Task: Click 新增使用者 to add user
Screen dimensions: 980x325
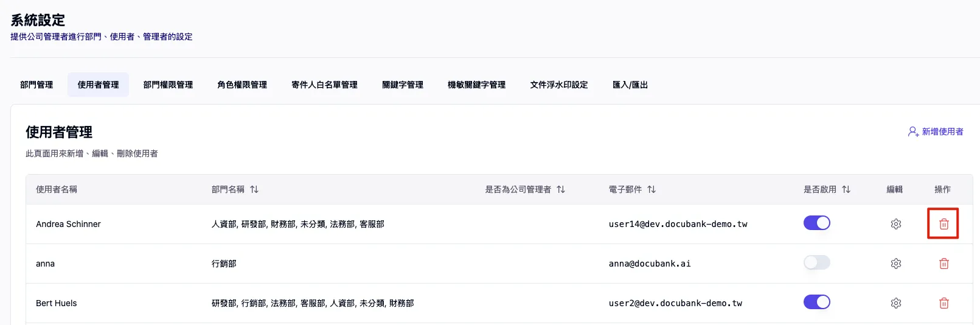Action: pos(936,131)
